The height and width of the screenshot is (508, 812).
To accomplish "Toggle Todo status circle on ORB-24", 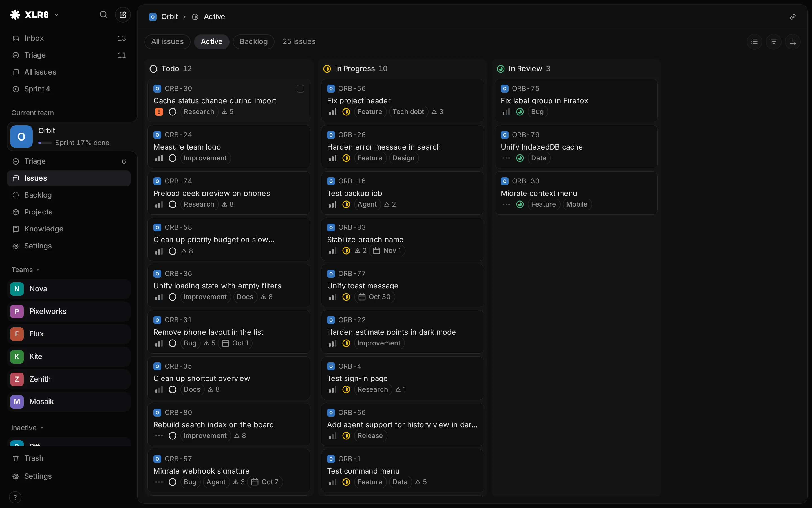I will click(173, 158).
